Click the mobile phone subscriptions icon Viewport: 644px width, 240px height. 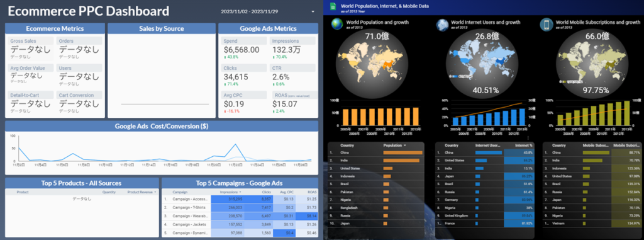tap(547, 25)
